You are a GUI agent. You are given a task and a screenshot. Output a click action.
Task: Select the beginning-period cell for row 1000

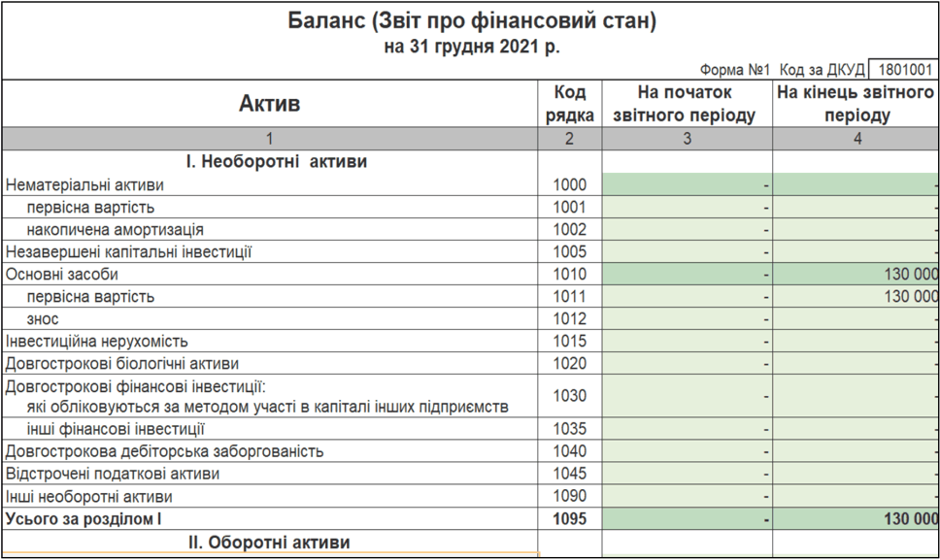point(687,184)
